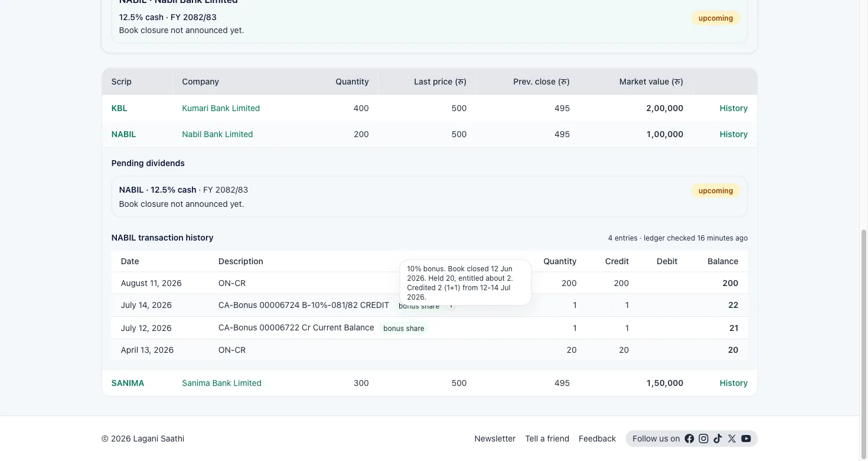This screenshot has width=868, height=461.
Task: Click the NABIL market value 1,00,000
Action: pos(665,134)
